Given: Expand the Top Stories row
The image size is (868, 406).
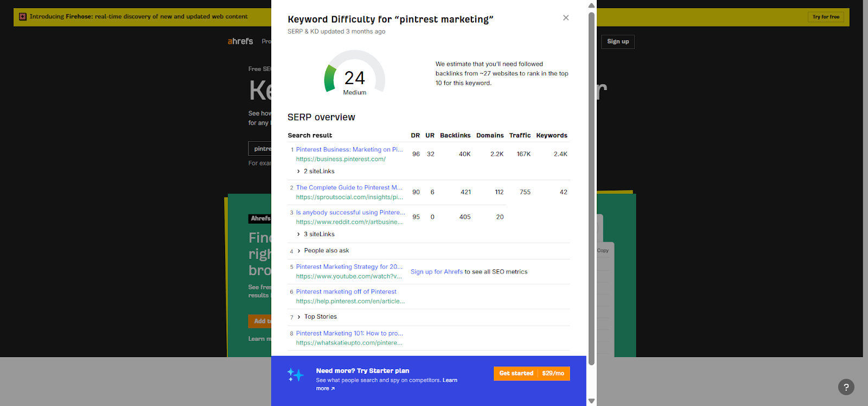Looking at the screenshot, I should [x=317, y=317].
